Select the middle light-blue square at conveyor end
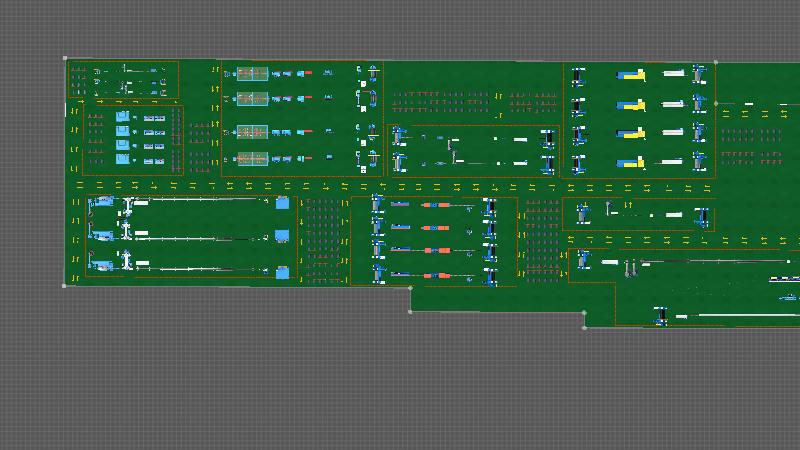The height and width of the screenshot is (450, 800). [282, 237]
